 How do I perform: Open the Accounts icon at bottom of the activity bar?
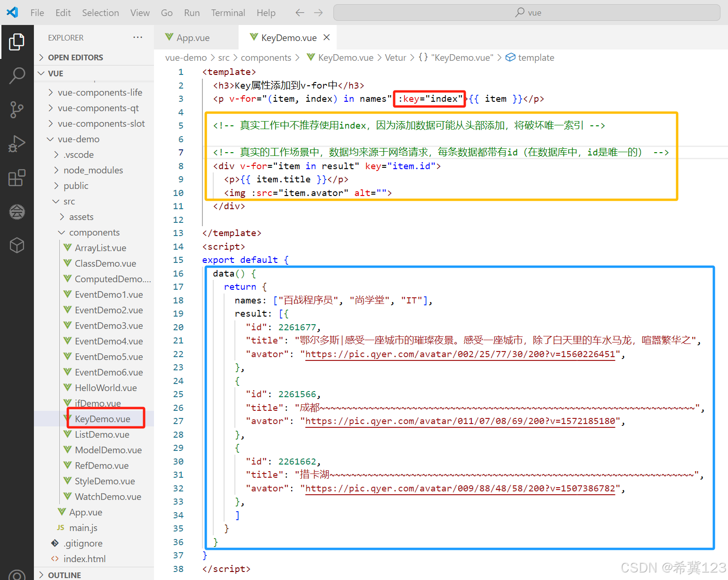[x=16, y=574]
